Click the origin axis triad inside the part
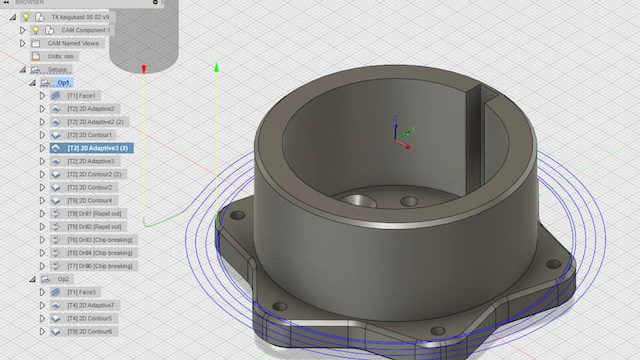 click(x=404, y=134)
